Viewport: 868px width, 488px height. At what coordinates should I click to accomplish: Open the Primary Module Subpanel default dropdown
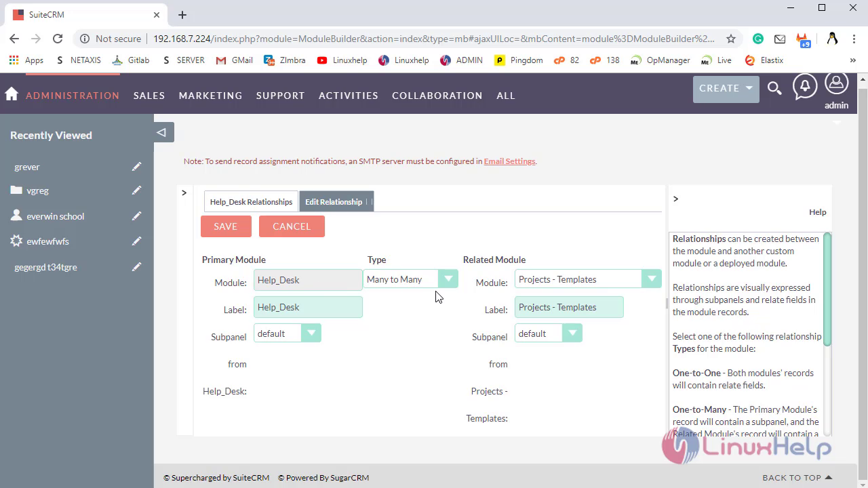288,333
